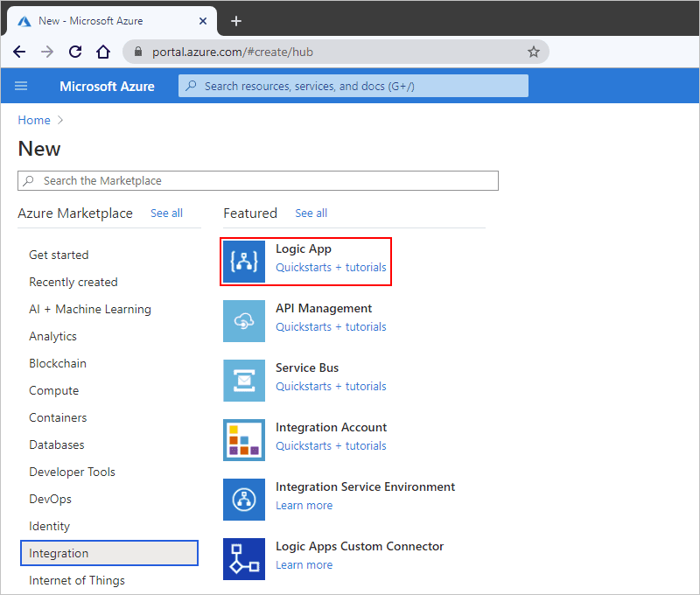Click the API Management title
This screenshot has width=700, height=595.
click(324, 308)
